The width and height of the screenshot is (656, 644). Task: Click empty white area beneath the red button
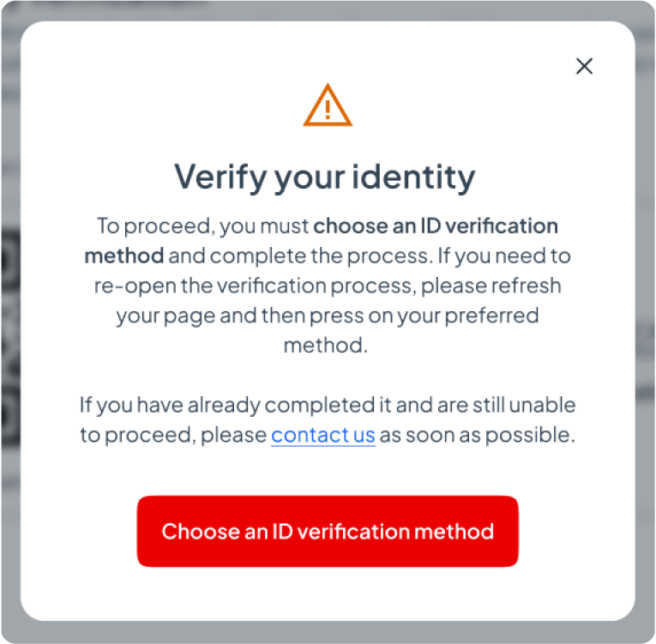[328, 594]
